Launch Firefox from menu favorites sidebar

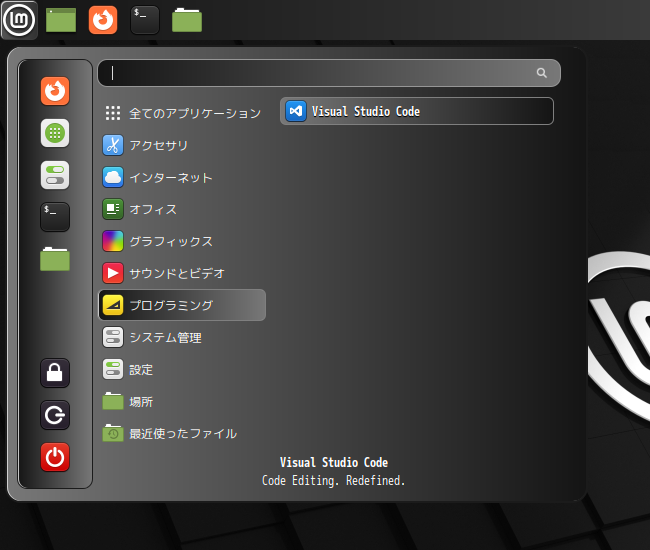pos(55,91)
